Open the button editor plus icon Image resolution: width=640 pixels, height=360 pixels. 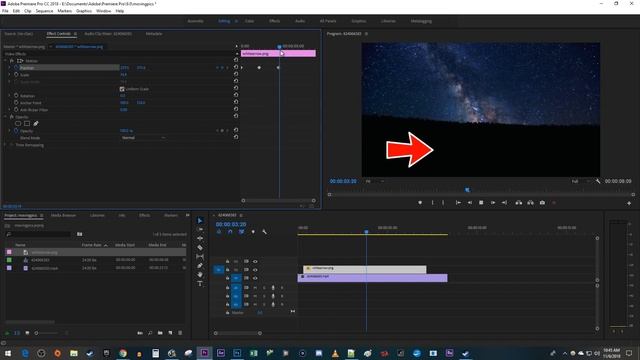(629, 203)
